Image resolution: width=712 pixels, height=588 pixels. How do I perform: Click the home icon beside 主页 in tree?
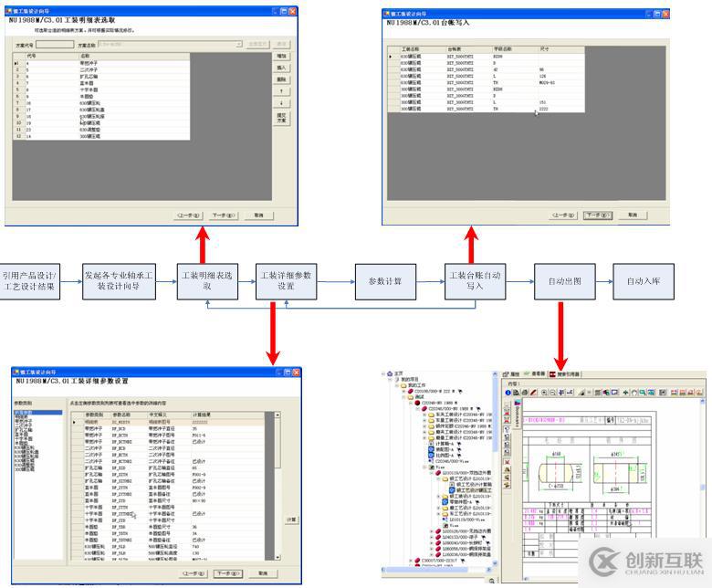click(x=390, y=373)
